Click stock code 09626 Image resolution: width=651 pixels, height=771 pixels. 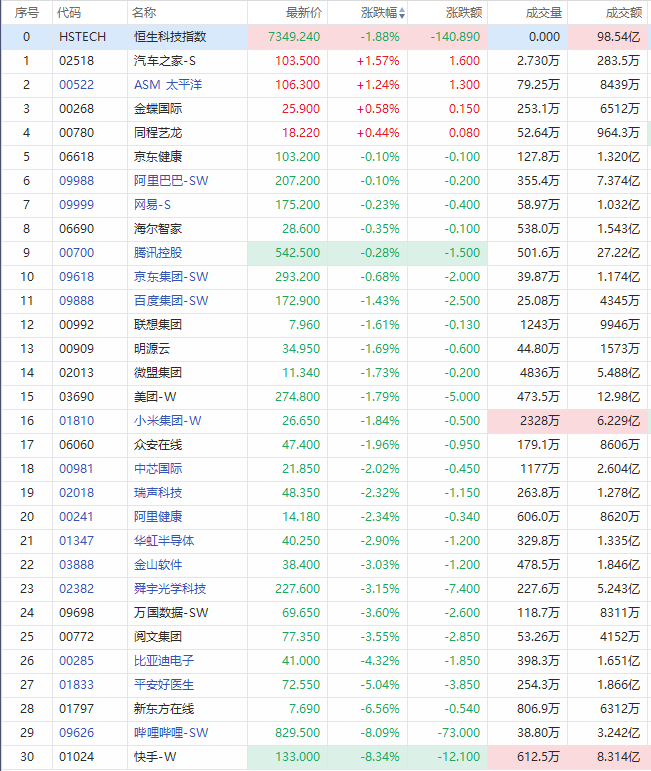(x=76, y=733)
